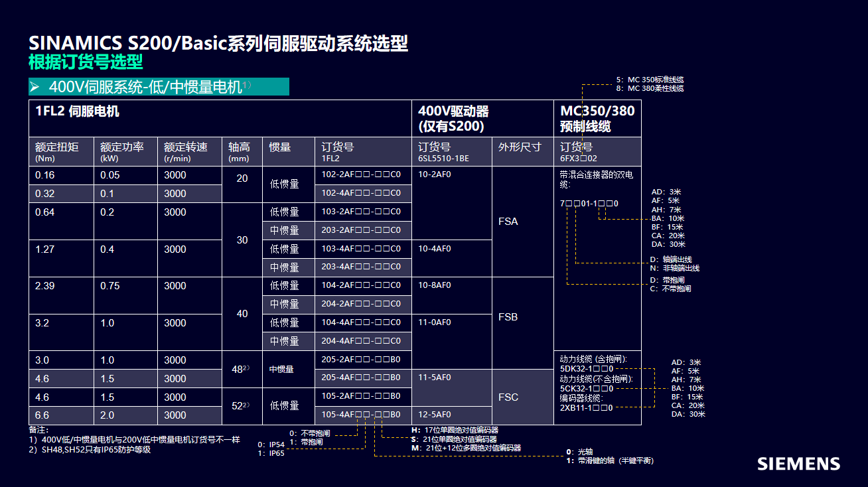868x487 pixels.
Task: Select the 6.6 Nm torque cell
Action: click(x=61, y=415)
